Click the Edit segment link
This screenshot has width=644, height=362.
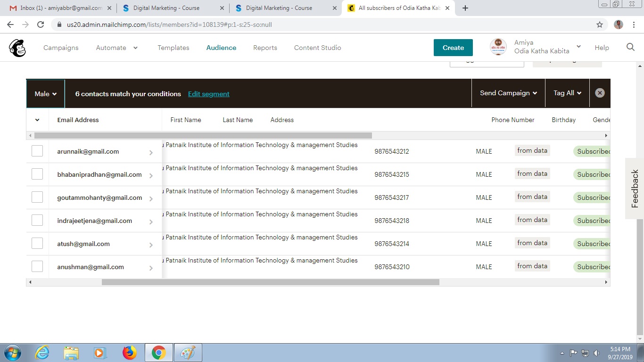click(208, 94)
